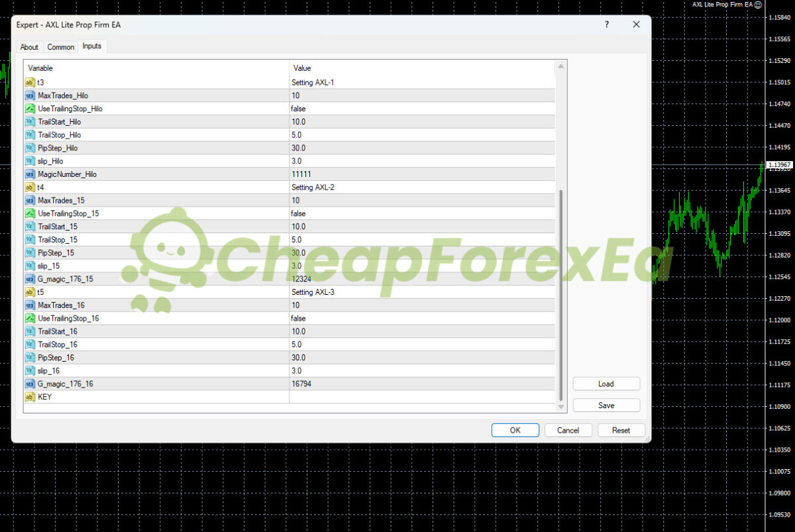Click the integer icon beside MaxTrades_16
The width and height of the screenshot is (795, 532).
pyautogui.click(x=30, y=305)
